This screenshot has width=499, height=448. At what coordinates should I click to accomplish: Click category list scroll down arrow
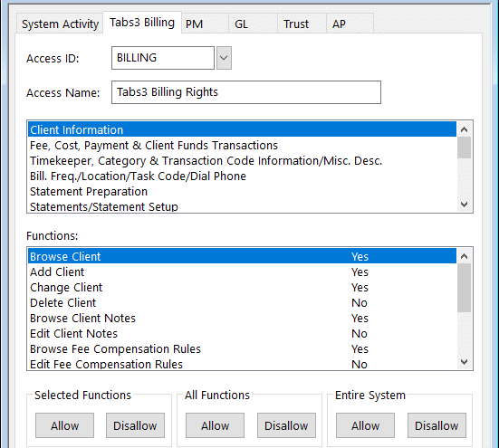click(x=465, y=205)
